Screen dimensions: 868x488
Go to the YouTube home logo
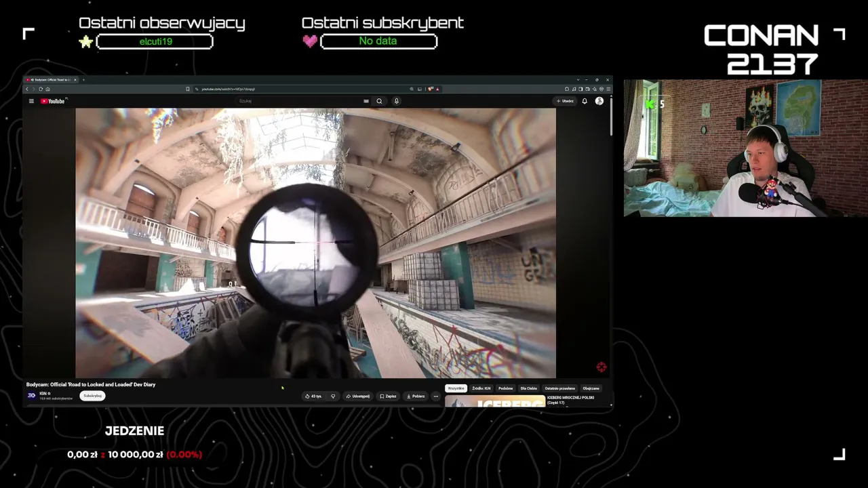(53, 101)
